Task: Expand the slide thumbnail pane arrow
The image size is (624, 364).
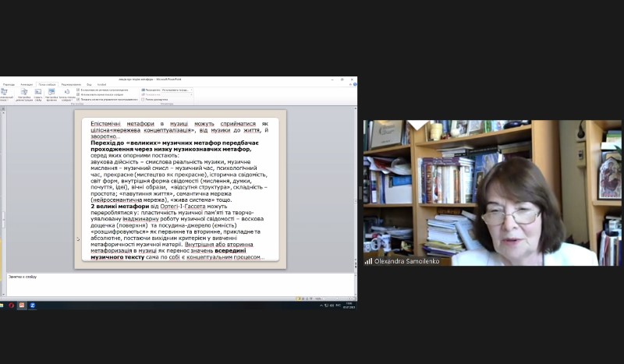Action: (77, 239)
